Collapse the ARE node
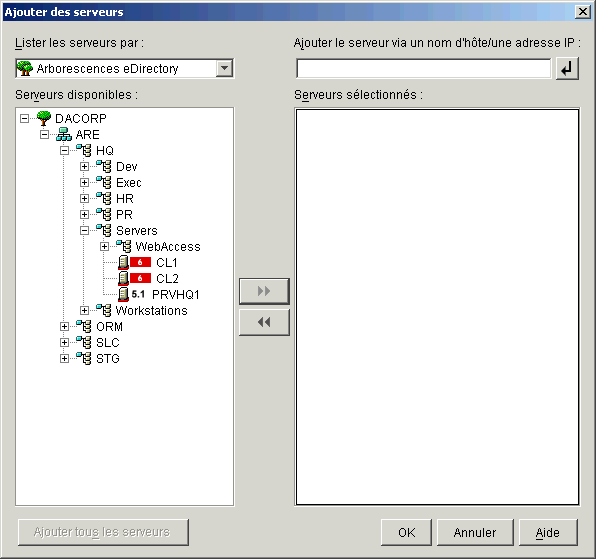 tap(44, 135)
